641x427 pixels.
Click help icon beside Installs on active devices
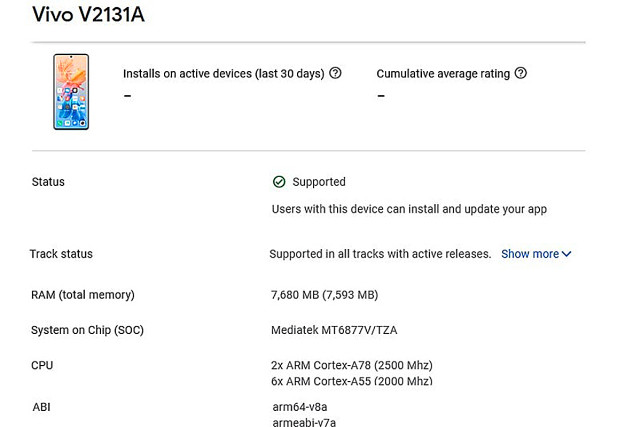pos(335,73)
